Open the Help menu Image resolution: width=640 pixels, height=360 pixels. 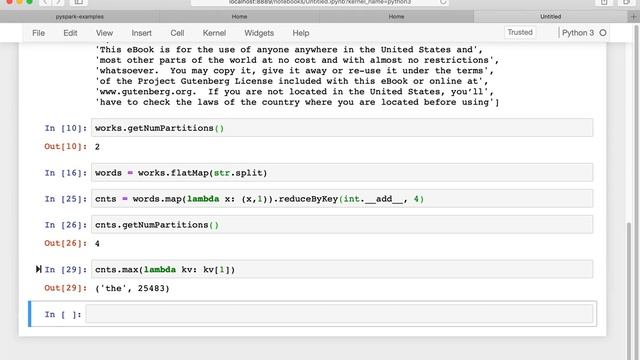point(301,33)
